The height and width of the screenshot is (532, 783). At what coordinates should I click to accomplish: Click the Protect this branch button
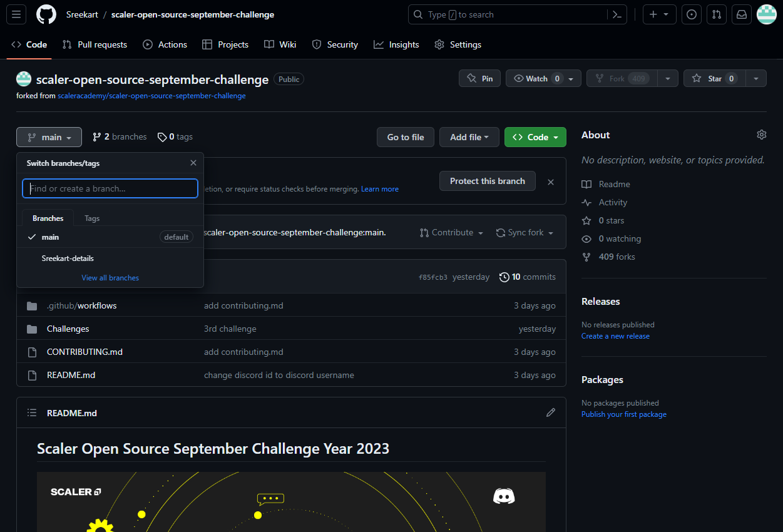[x=487, y=180]
